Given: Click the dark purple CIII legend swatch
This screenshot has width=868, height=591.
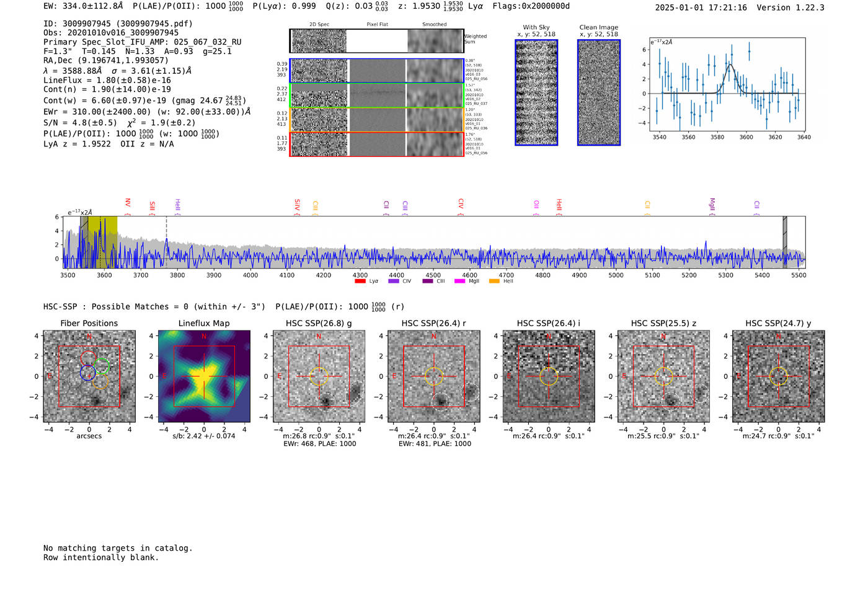Looking at the screenshot, I should click(428, 282).
